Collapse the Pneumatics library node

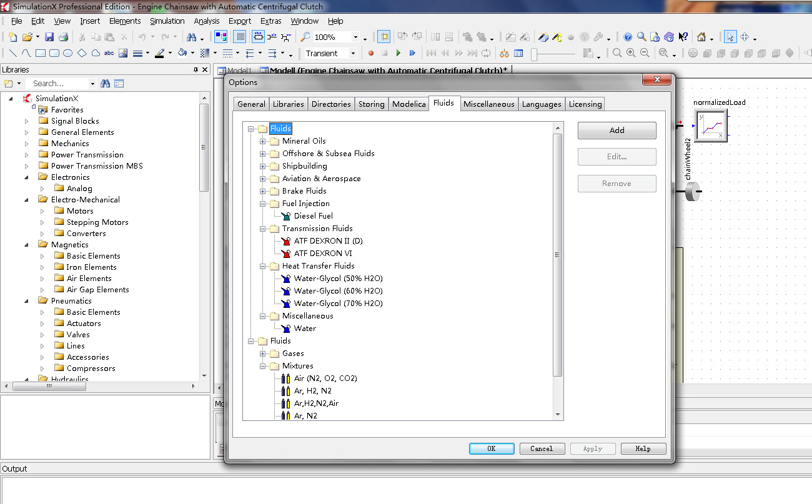[x=26, y=301]
